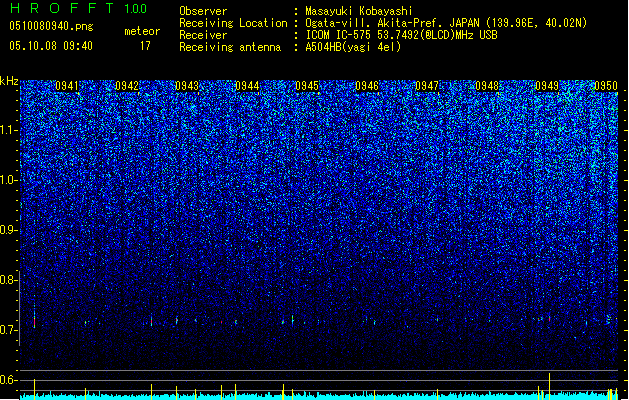629x400 pixels.
Task: Click the 1.1 frequency axis label
Action: pos(9,130)
